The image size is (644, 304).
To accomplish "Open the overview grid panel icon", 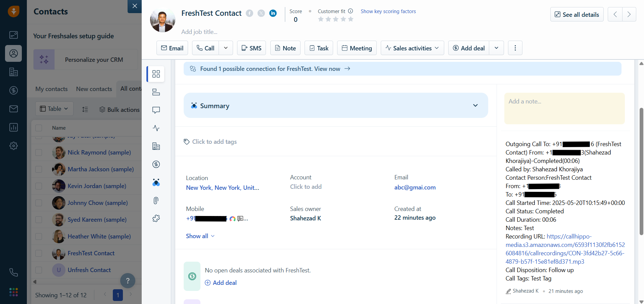I will click(x=156, y=74).
